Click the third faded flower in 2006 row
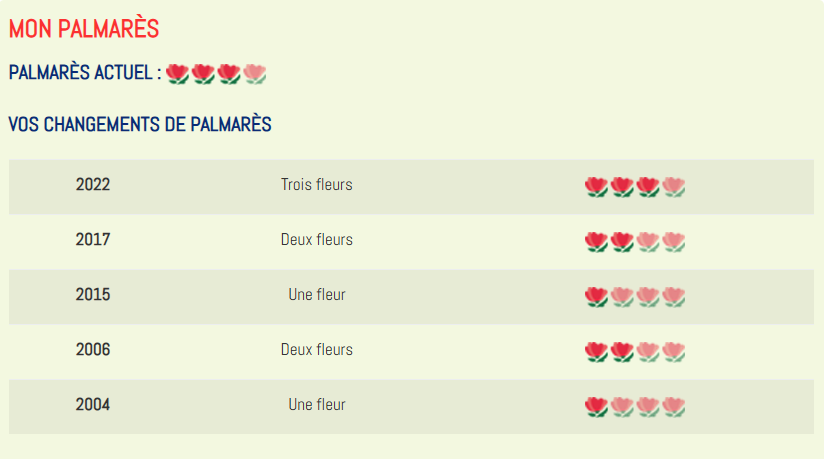The width and height of the screenshot is (825, 459). coord(648,352)
